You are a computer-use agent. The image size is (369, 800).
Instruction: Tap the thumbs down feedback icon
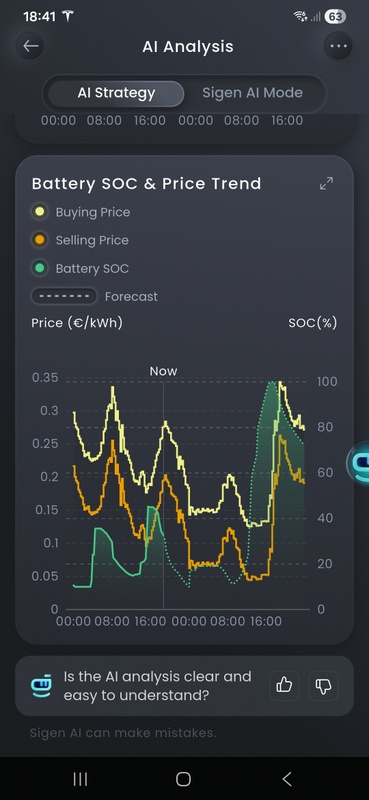[324, 685]
